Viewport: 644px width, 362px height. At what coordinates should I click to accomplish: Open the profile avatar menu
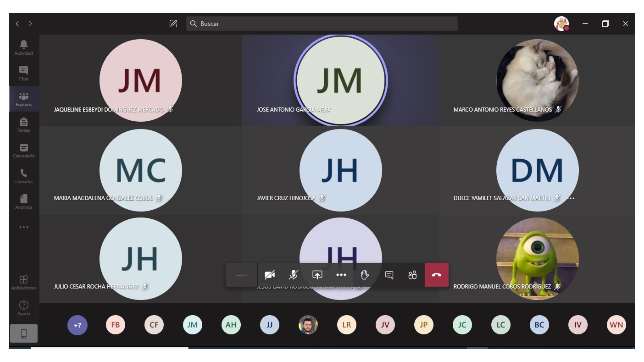(x=561, y=24)
